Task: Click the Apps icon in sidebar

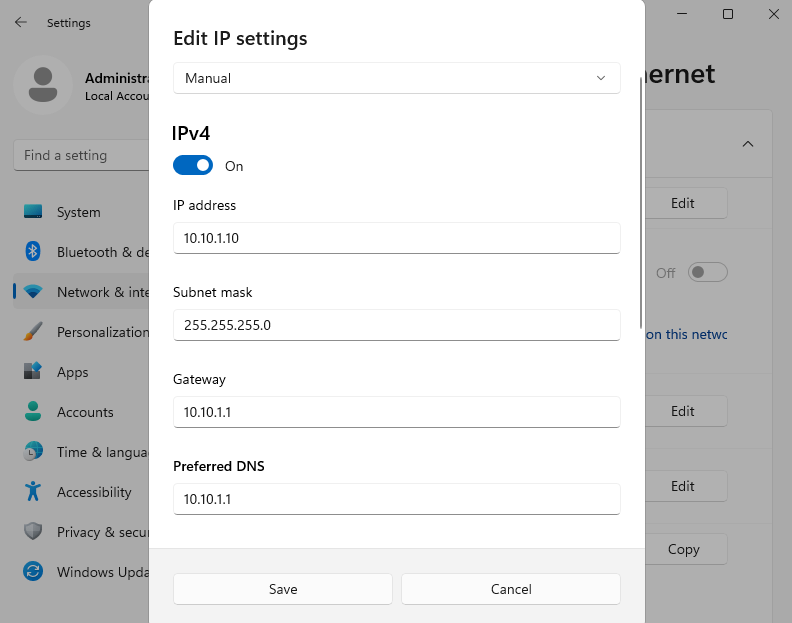Action: click(33, 372)
